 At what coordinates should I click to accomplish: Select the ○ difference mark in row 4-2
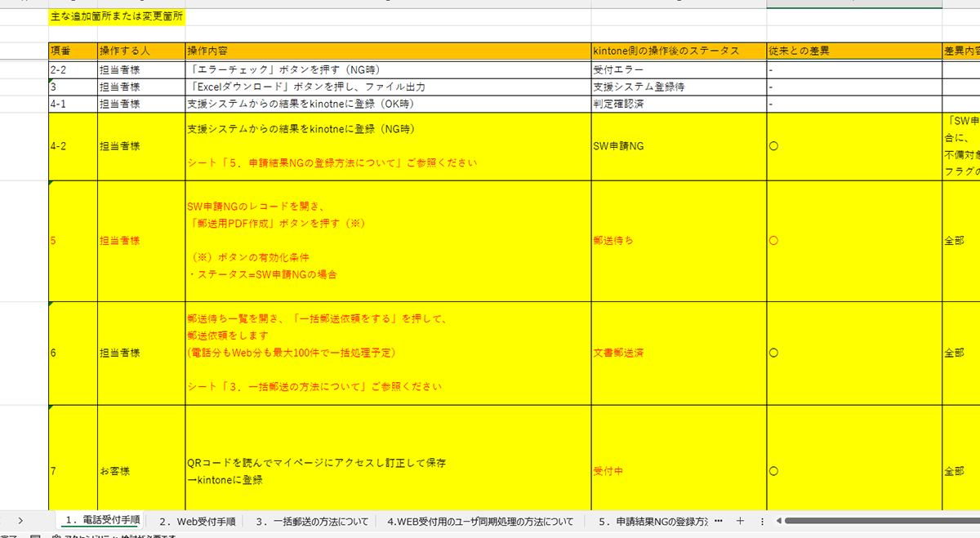854,146
